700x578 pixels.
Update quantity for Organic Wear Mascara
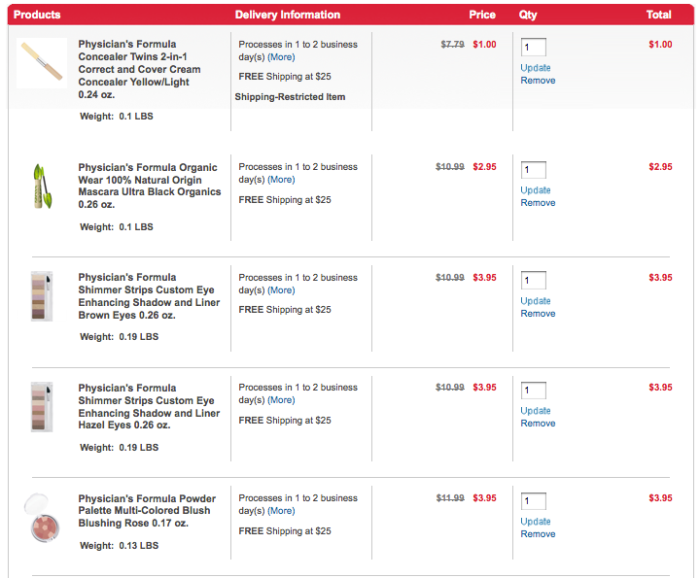(x=536, y=190)
